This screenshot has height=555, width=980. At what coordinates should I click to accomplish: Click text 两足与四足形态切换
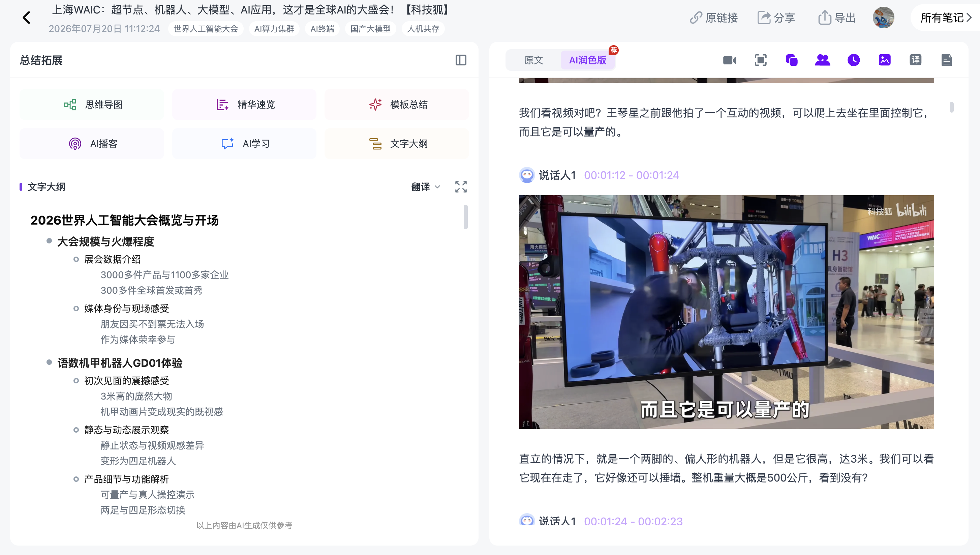[143, 510]
